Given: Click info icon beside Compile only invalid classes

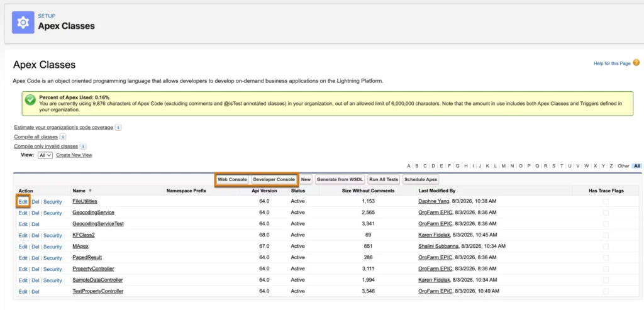Looking at the screenshot, I should point(83,147).
